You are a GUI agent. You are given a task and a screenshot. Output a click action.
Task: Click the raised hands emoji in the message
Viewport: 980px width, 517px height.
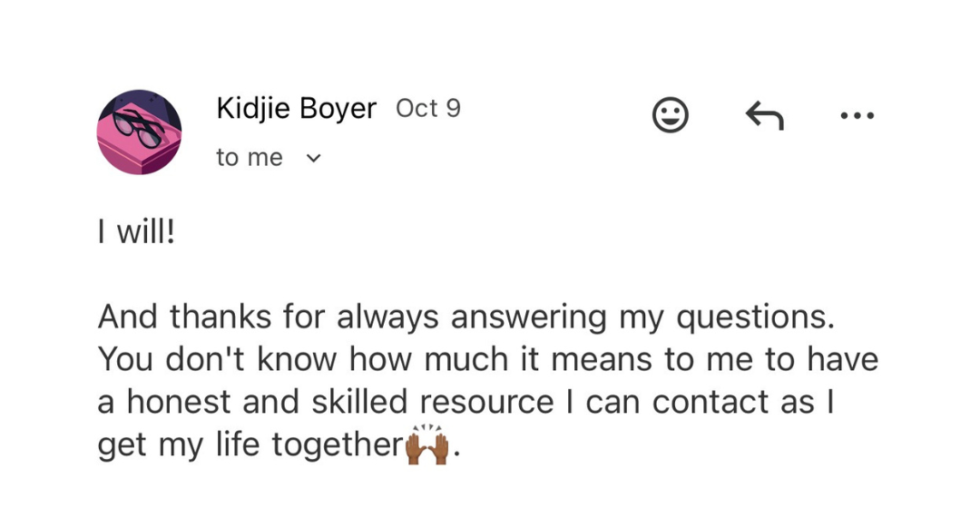coord(427,445)
